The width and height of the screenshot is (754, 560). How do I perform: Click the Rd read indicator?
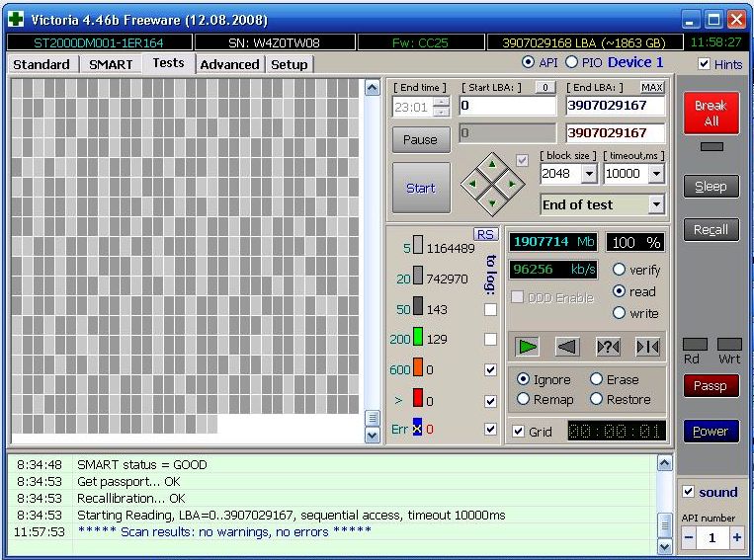[x=695, y=345]
